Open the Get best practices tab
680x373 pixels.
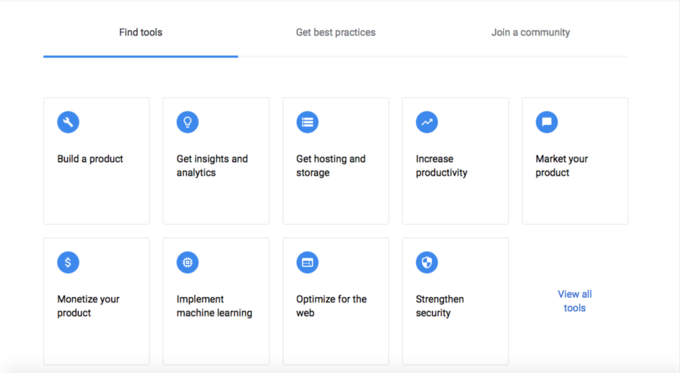click(x=336, y=33)
